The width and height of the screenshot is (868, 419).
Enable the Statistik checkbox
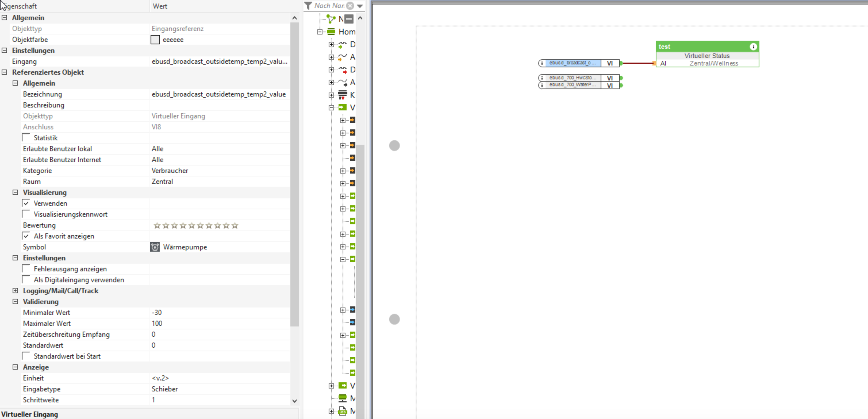pos(26,137)
